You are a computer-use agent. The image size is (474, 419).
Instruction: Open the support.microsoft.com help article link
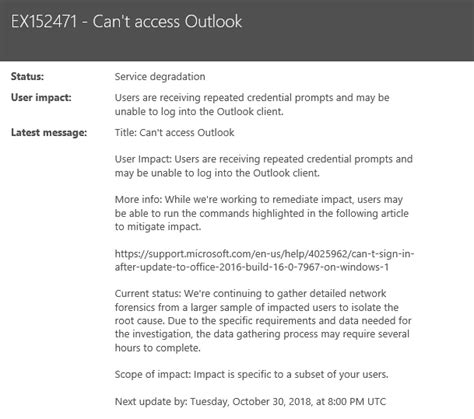pyautogui.click(x=264, y=260)
